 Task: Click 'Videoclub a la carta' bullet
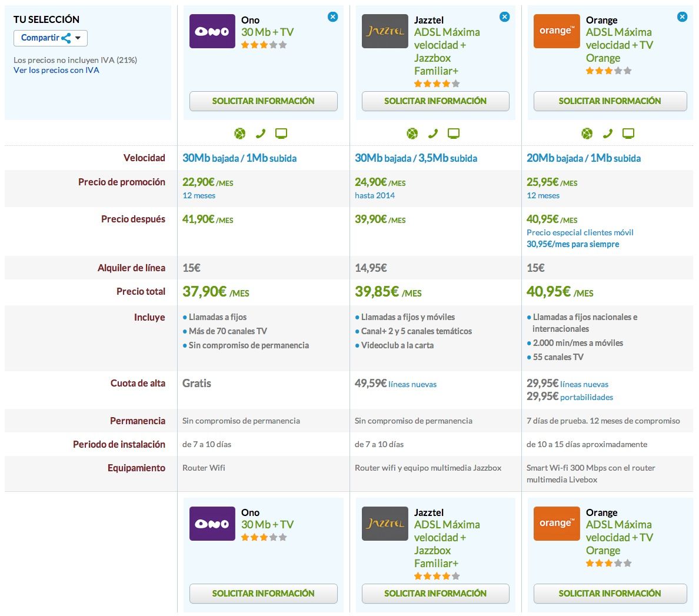pos(397,345)
